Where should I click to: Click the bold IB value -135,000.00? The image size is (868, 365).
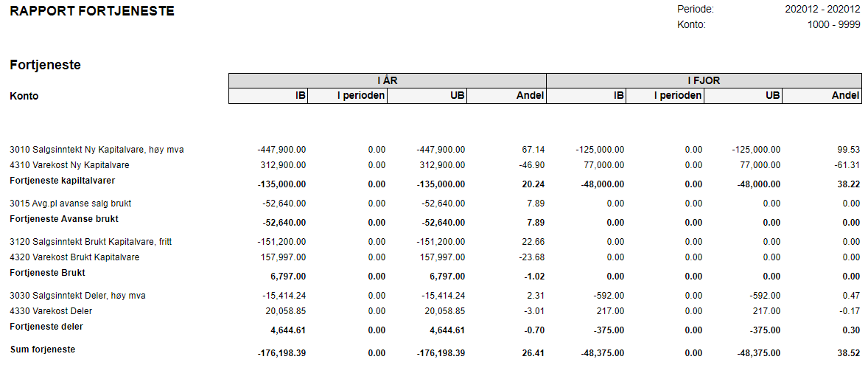(x=281, y=184)
